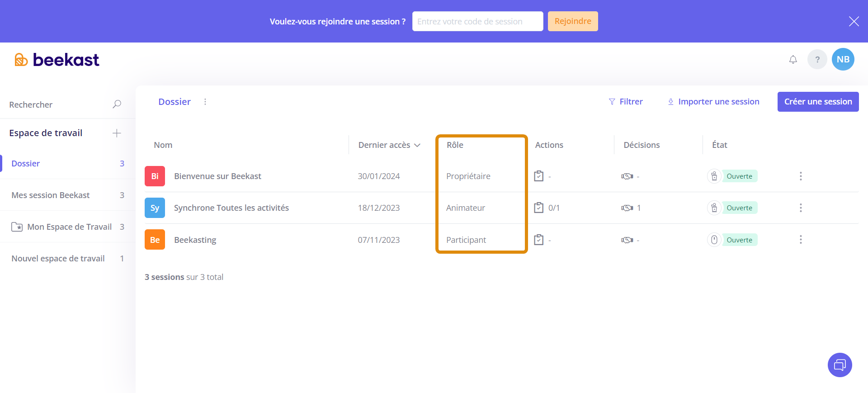Click the date 30/01/2024
This screenshot has width=868, height=393.
[379, 176]
